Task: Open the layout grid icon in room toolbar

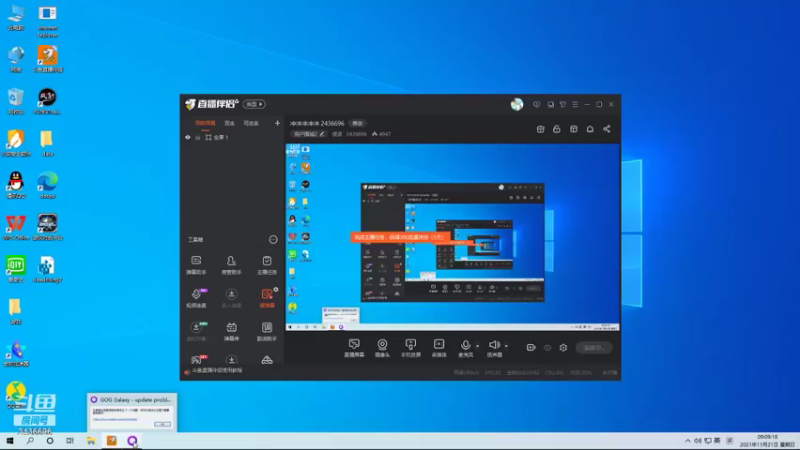Action: (x=573, y=129)
